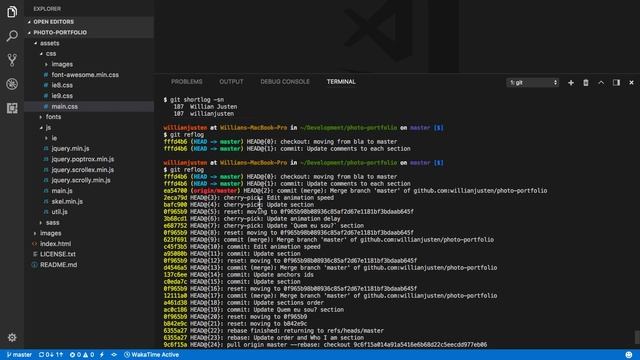Expand the css images subfolder

point(89,64)
